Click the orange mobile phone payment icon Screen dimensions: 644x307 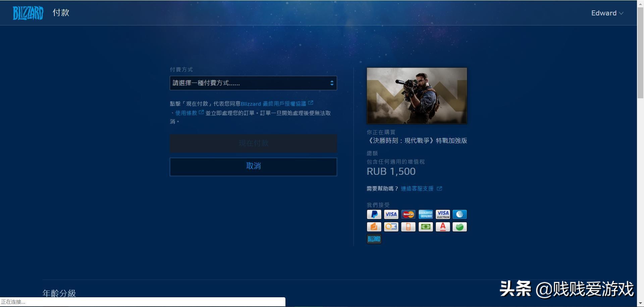click(x=408, y=227)
